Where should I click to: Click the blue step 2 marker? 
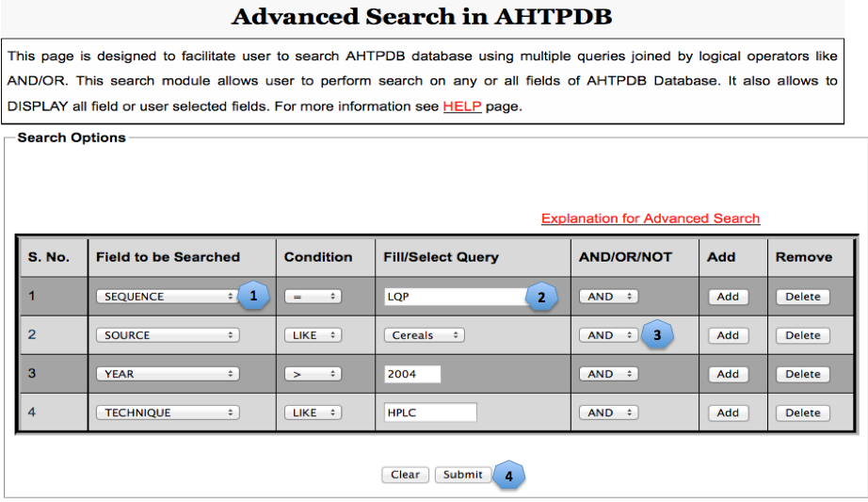point(540,297)
